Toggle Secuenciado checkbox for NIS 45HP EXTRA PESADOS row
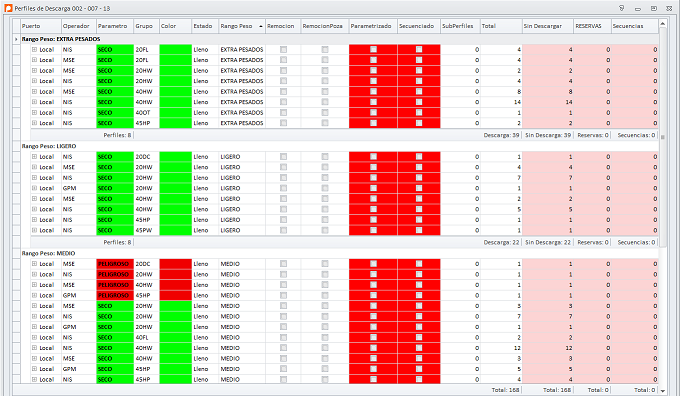Image resolution: width=680 pixels, height=396 pixels. [419, 123]
